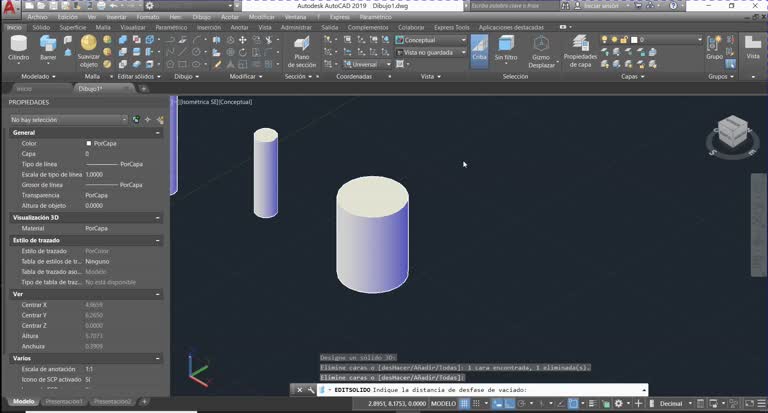Toggle layer lock padlock icon in Capas
This screenshot has width=768, height=413.
coord(624,40)
